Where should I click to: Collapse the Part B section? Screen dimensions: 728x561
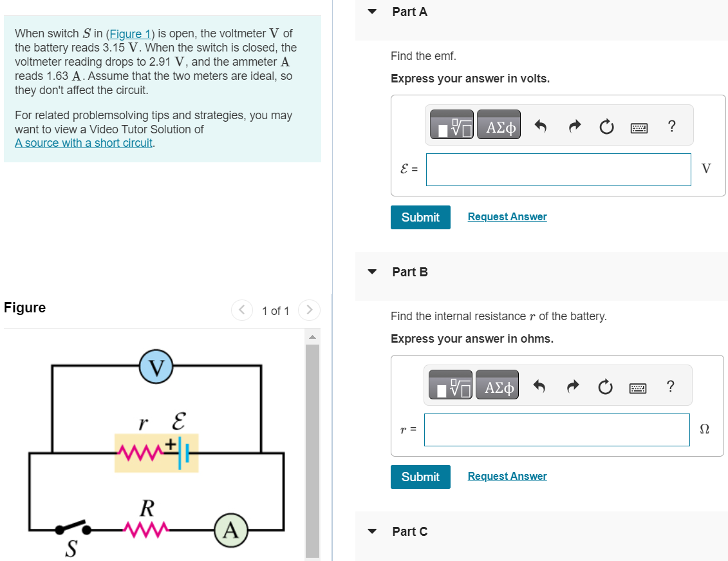[x=372, y=272]
